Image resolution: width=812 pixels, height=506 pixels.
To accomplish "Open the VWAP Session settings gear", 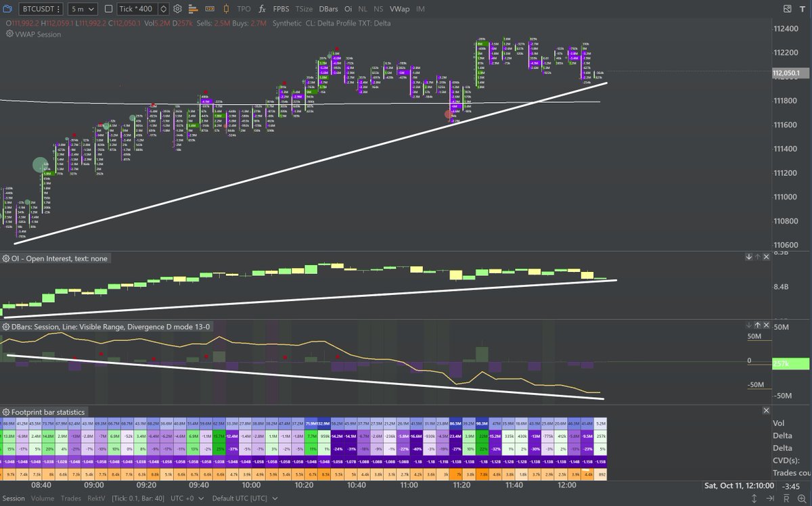I will click(x=9, y=34).
